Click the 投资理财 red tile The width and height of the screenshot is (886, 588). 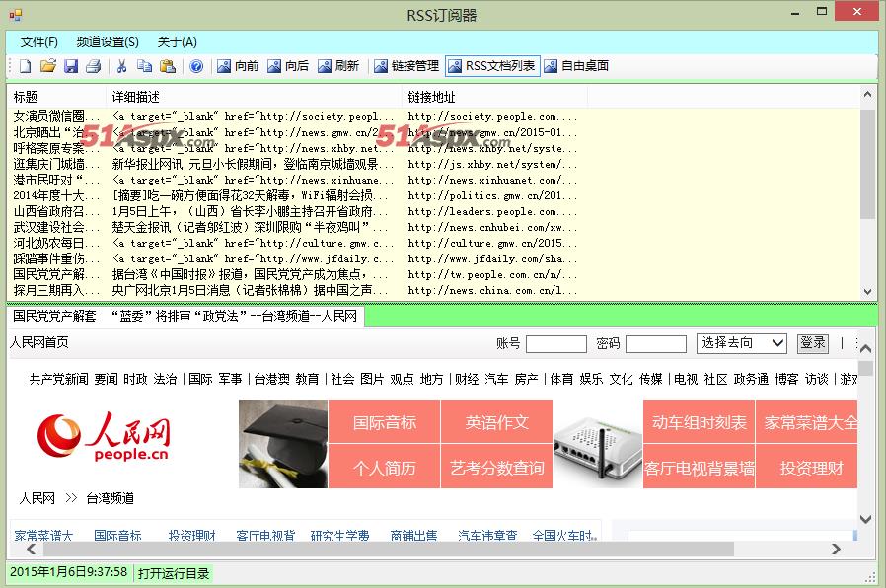[x=807, y=467]
